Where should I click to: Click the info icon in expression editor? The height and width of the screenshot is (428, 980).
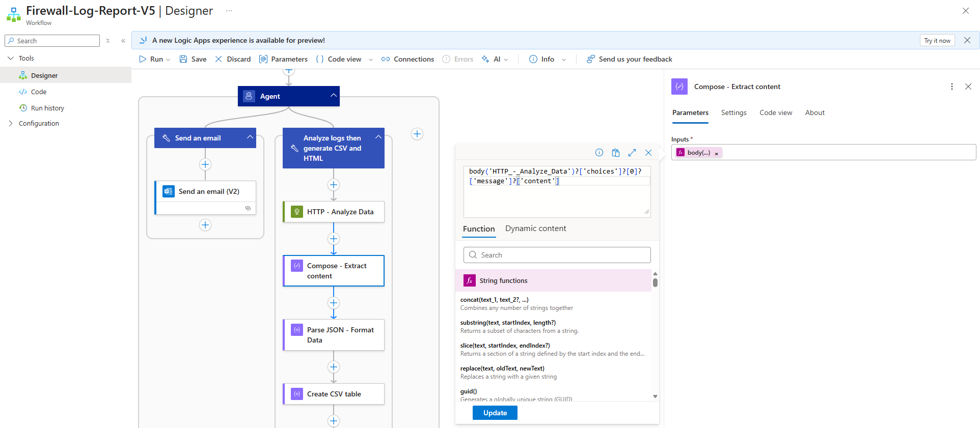pyautogui.click(x=599, y=153)
